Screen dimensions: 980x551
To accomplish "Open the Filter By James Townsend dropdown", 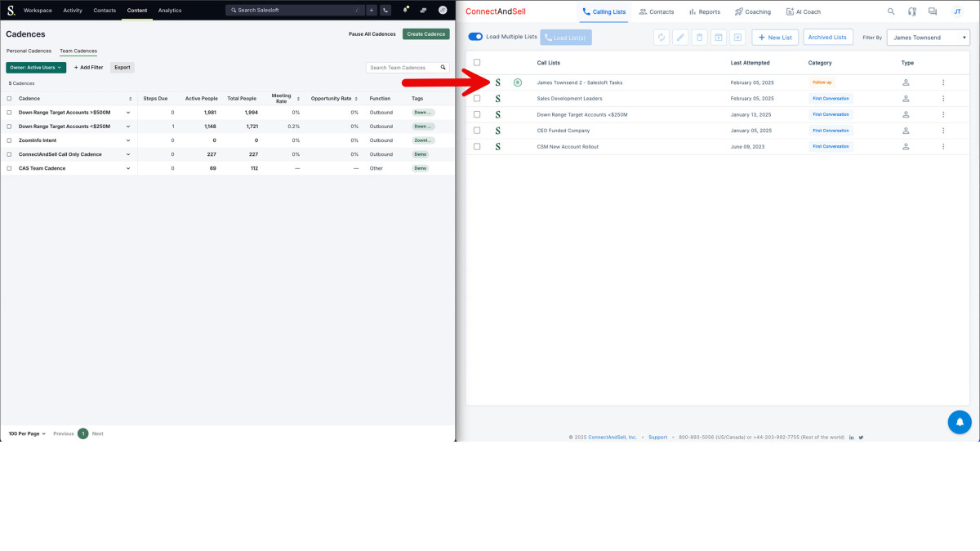I will click(x=929, y=38).
